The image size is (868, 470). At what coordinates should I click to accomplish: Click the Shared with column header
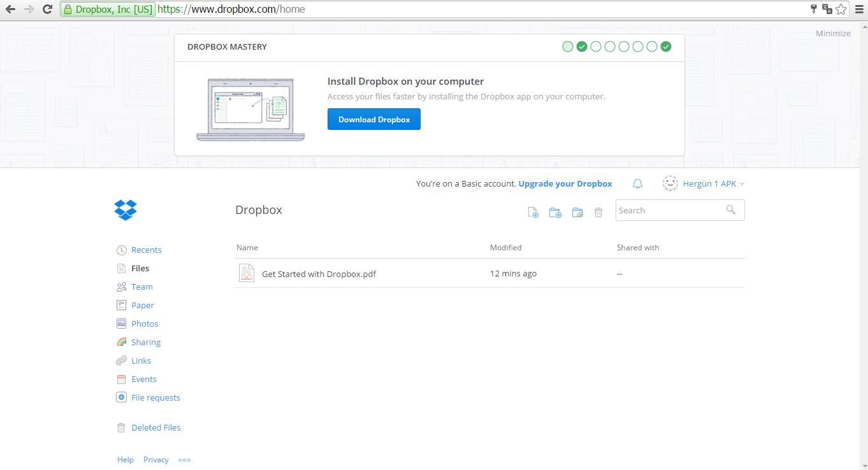(x=638, y=247)
